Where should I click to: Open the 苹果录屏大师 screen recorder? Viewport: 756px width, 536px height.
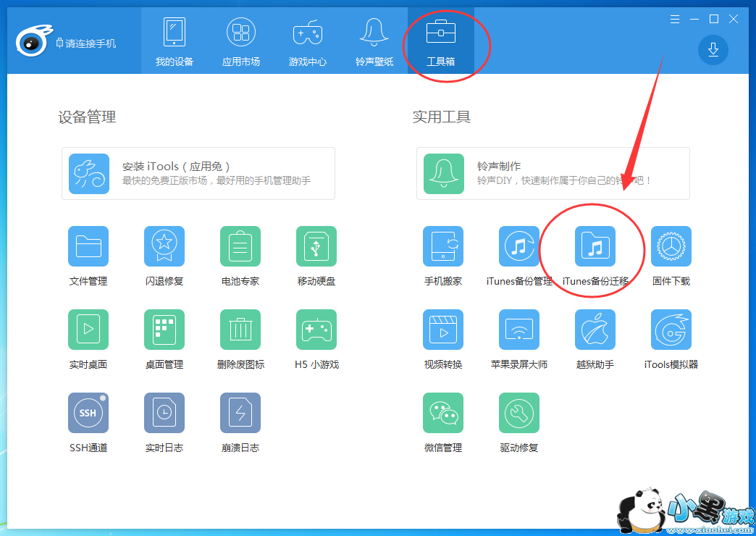519,330
